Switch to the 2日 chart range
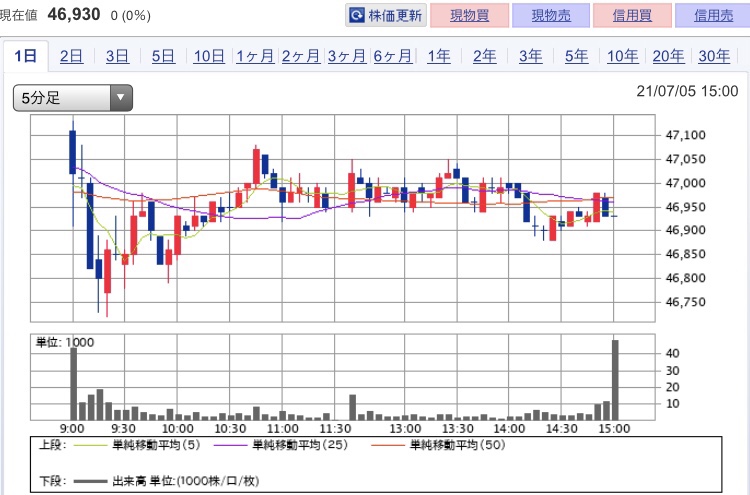Image resolution: width=750 pixels, height=495 pixels. (x=71, y=56)
